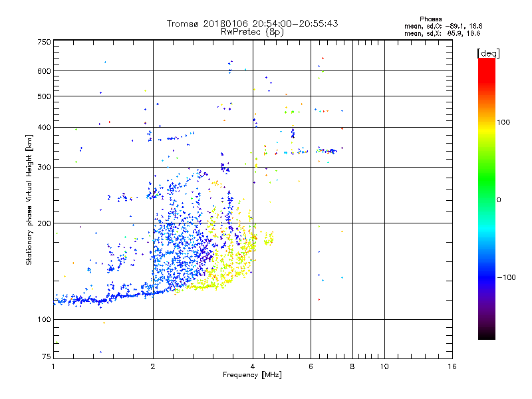The image size is (532, 399).
Task: Click the 'Frequency [MHz]' axis label
Action: (252, 375)
